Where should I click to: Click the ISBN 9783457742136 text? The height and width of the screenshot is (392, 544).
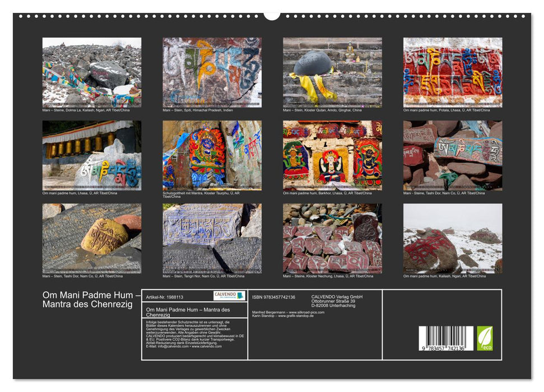[x=274, y=297]
